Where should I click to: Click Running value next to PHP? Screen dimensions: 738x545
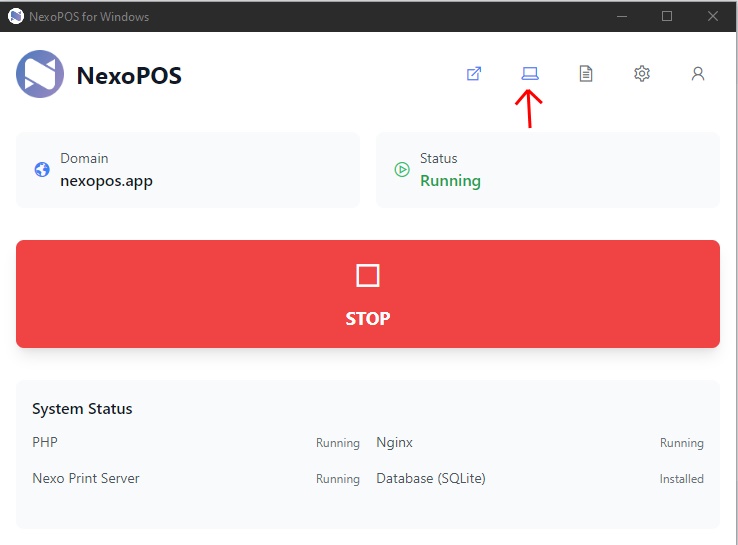click(338, 443)
